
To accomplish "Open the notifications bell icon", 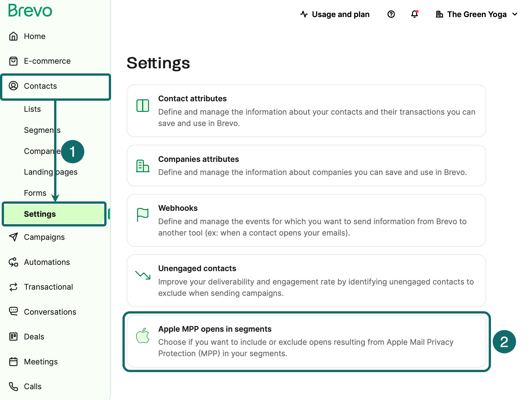I will 415,14.
